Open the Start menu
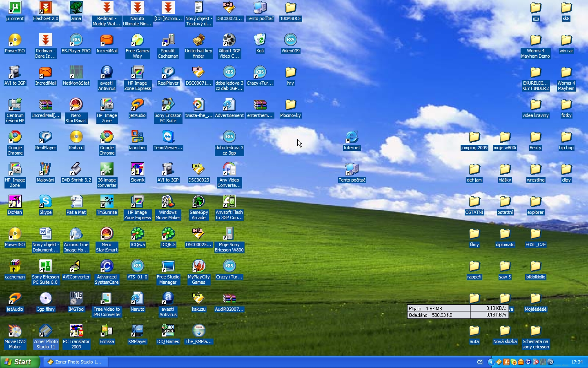 [x=20, y=362]
